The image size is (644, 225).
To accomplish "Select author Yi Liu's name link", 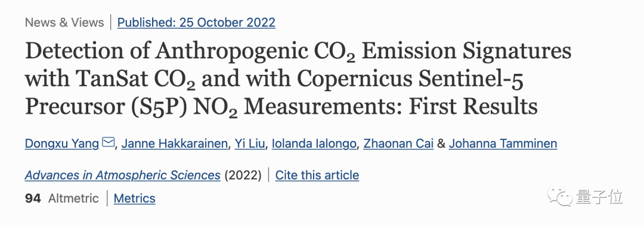I will click(250, 143).
